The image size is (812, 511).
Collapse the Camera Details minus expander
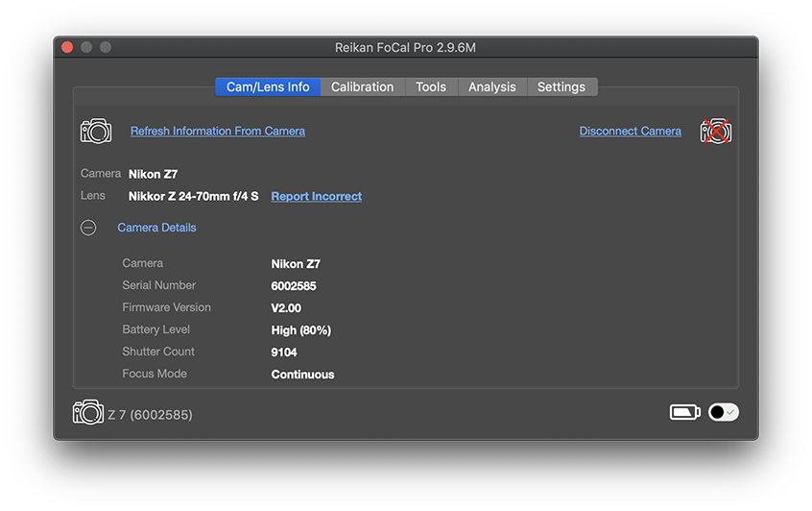(x=88, y=228)
